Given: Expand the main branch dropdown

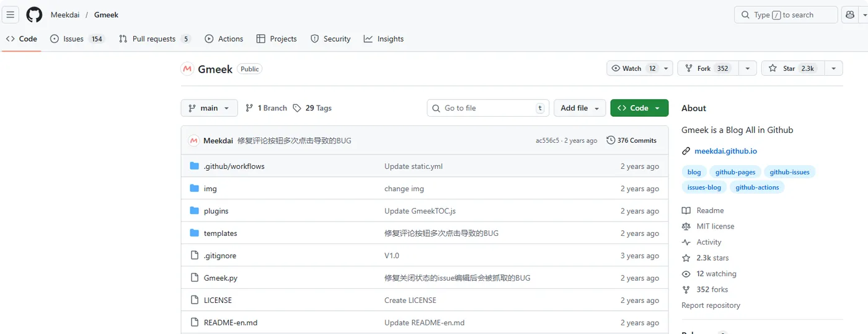Looking at the screenshot, I should (x=209, y=108).
